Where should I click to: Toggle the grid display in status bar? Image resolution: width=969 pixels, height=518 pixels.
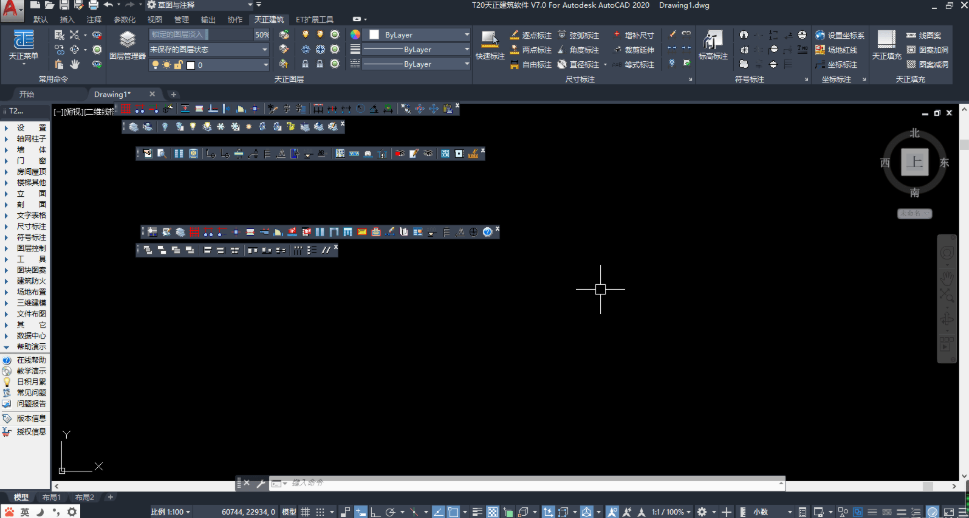click(305, 512)
